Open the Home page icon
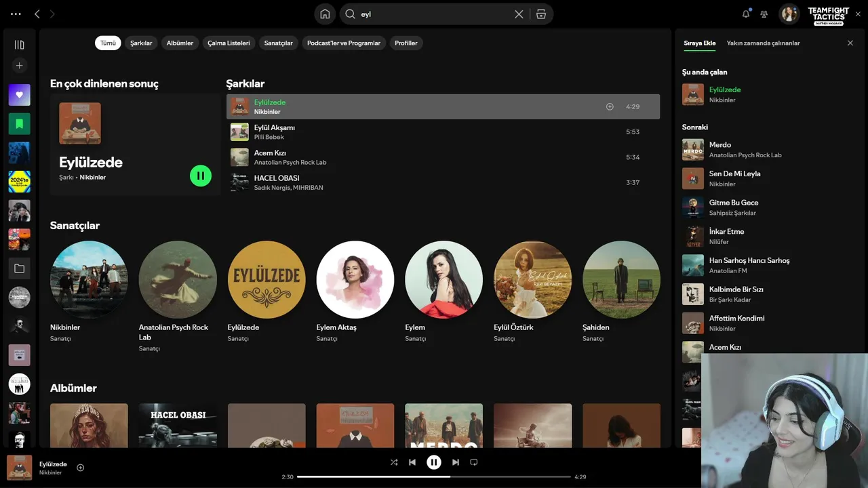The image size is (868, 488). pos(325,14)
